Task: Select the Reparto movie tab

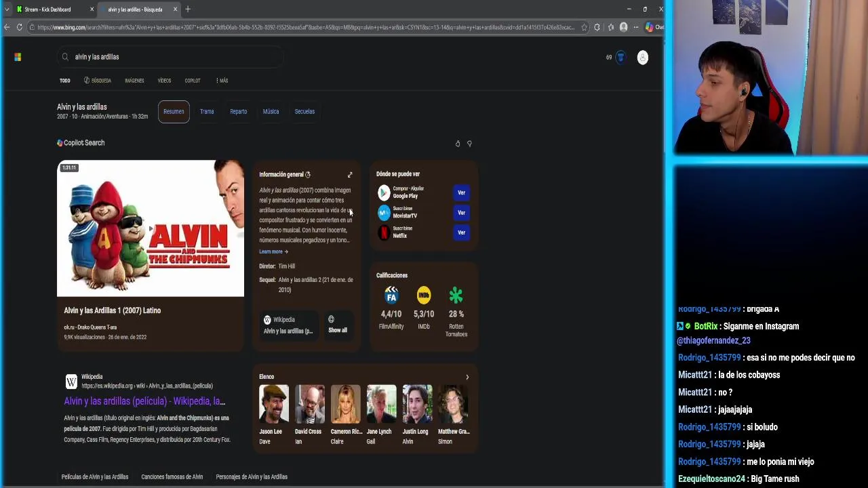Action: 238,111
